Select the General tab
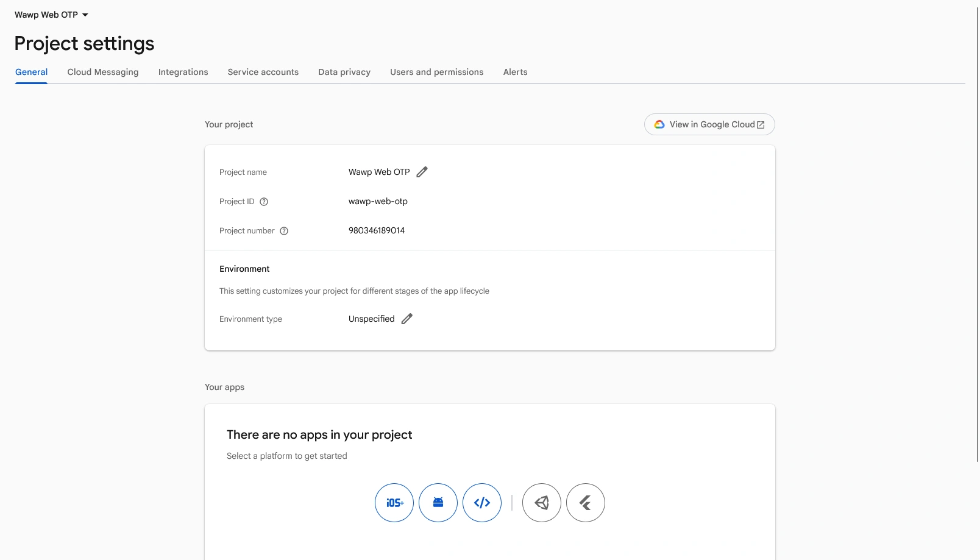 [x=32, y=72]
